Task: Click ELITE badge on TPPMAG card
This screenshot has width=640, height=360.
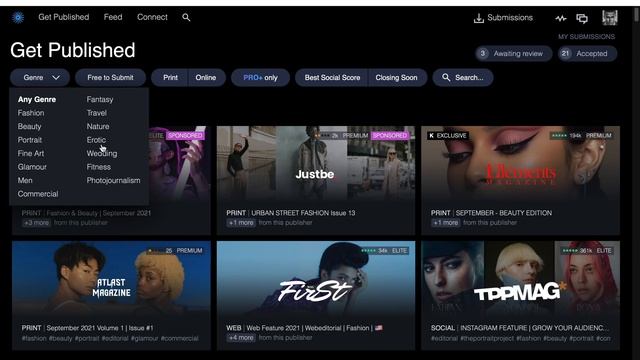Action: coord(604,251)
